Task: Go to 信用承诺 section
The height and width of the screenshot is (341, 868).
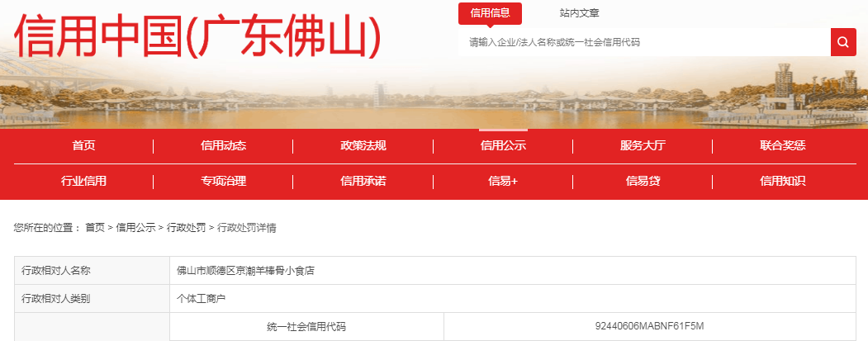Action: click(x=363, y=181)
